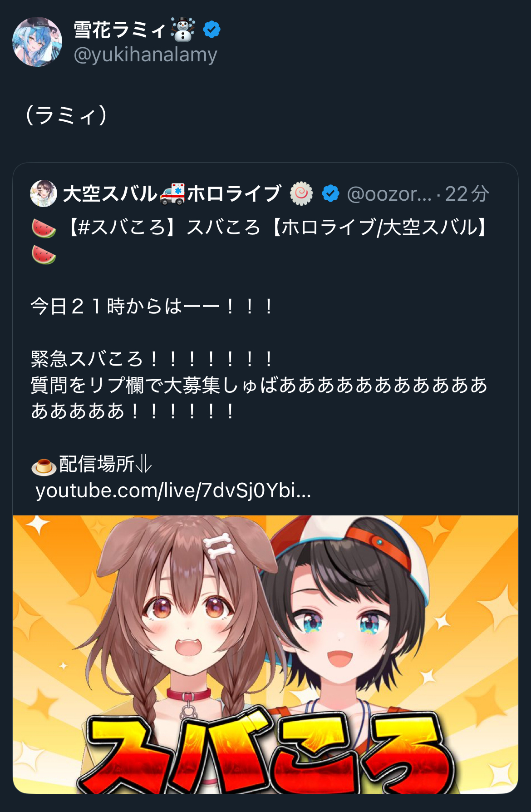Viewport: 531px width, 812px height.
Task: Click the 22分 timestamp
Action: 467,194
